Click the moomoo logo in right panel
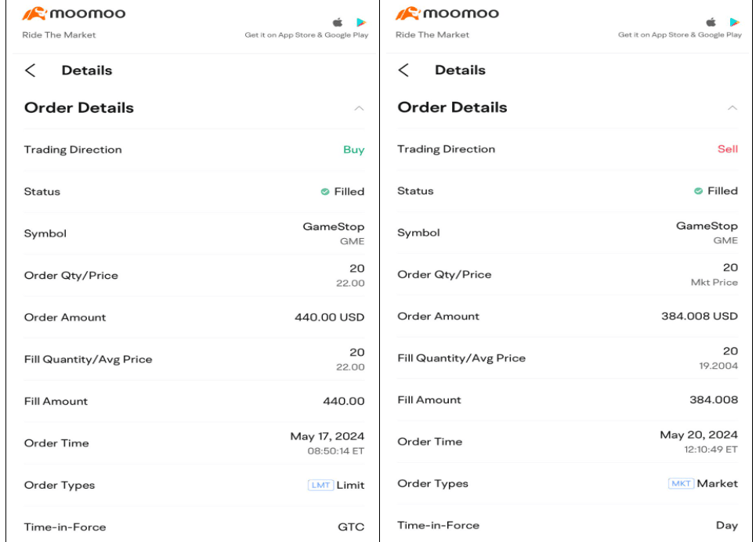 (447, 14)
